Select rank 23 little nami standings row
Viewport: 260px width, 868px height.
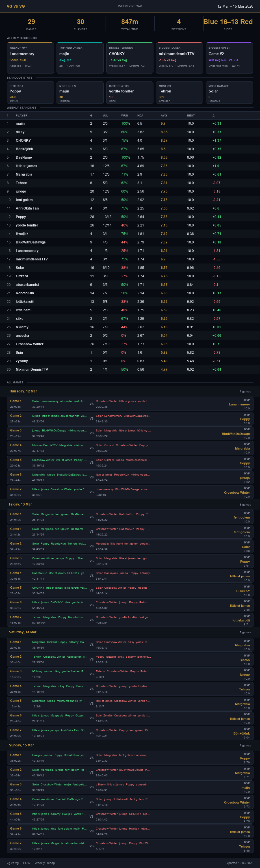point(130,310)
